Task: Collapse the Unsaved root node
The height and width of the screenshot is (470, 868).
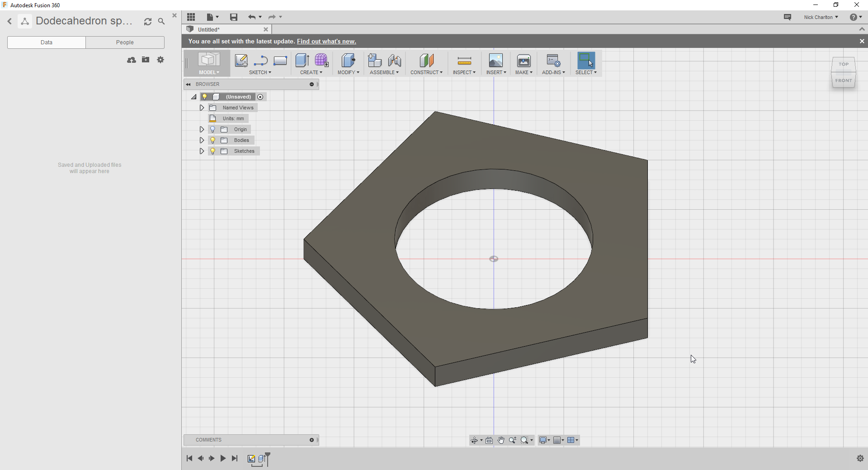Action: (194, 97)
